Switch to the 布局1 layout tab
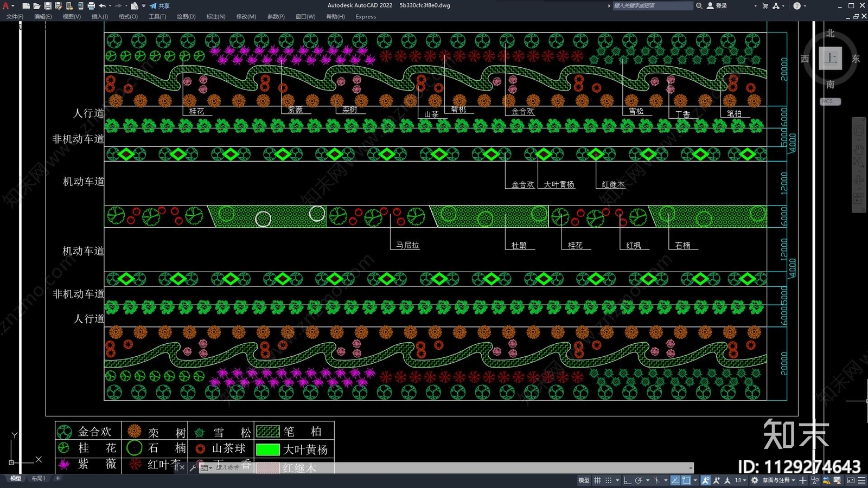The height and width of the screenshot is (488, 868). [x=38, y=478]
